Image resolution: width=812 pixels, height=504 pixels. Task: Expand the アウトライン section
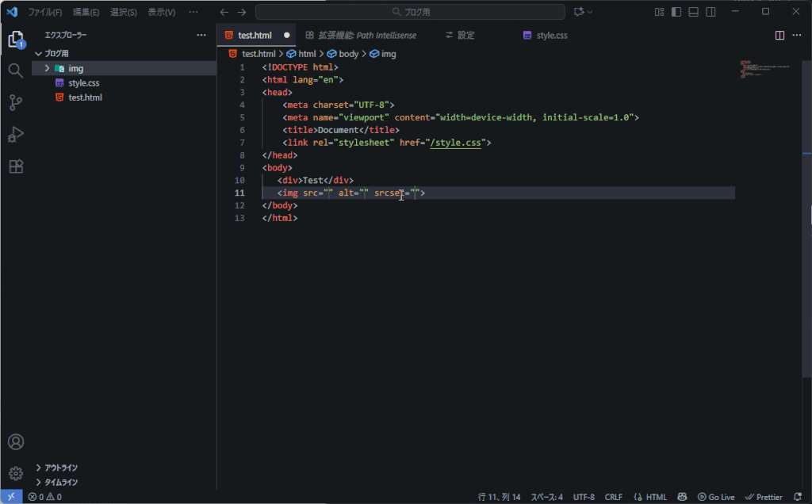click(60, 468)
